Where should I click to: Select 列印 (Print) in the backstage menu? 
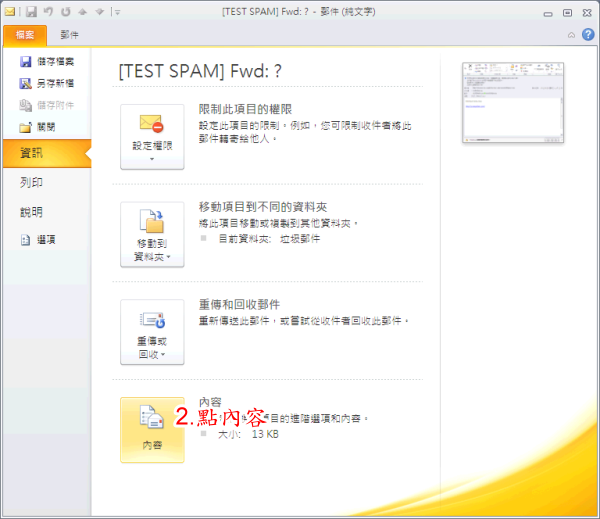[31, 183]
